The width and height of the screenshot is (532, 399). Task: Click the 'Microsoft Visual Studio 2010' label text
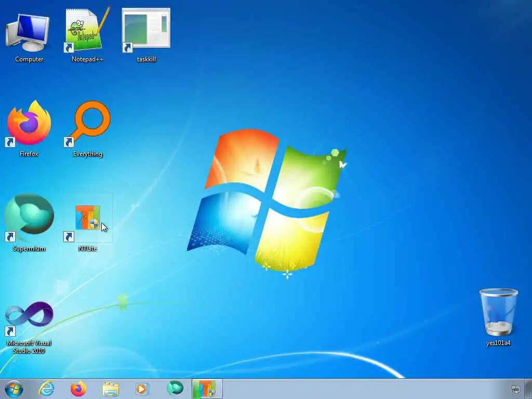(x=29, y=347)
